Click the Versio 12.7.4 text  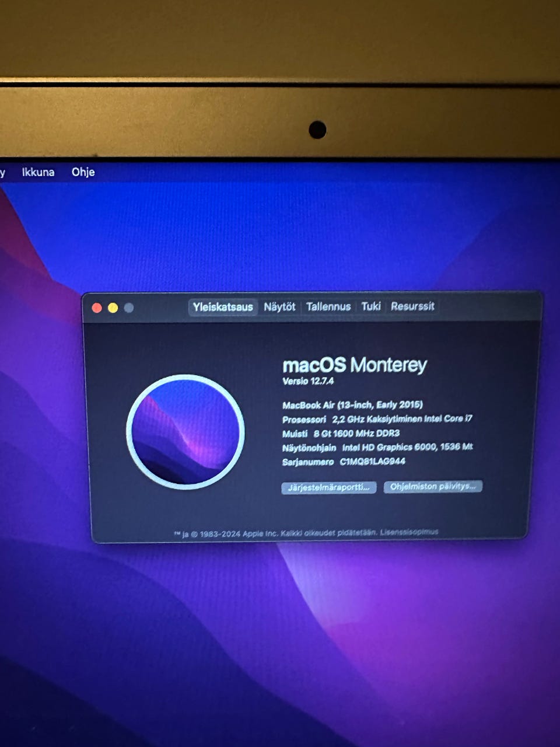[308, 381]
